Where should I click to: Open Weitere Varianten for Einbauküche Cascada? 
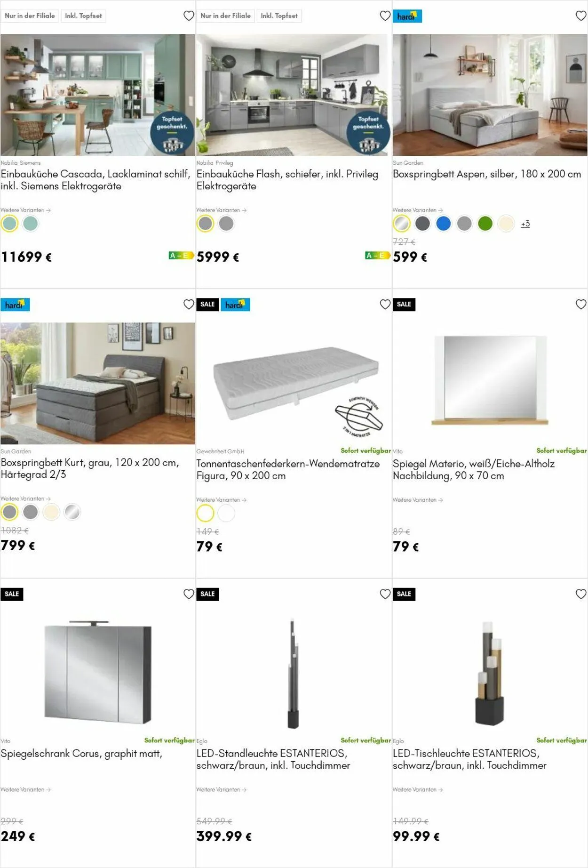tap(25, 210)
